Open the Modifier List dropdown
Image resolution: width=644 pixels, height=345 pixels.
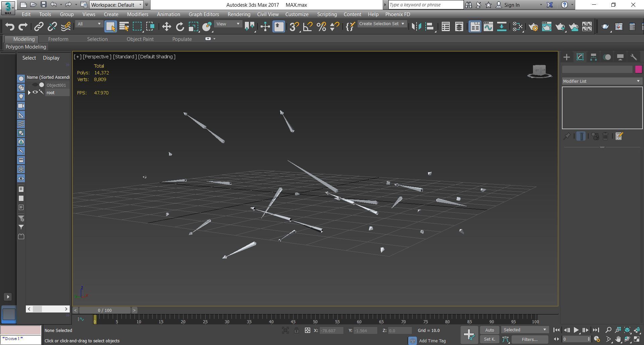click(x=602, y=81)
